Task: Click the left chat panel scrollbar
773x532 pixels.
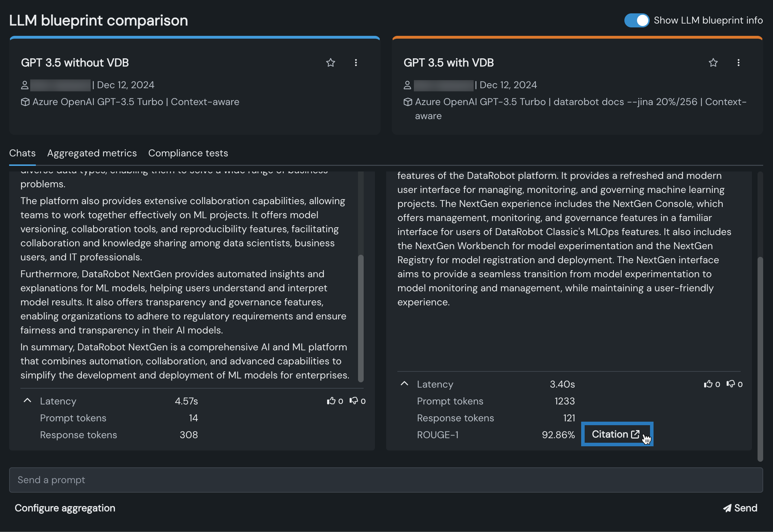Action: tap(361, 318)
